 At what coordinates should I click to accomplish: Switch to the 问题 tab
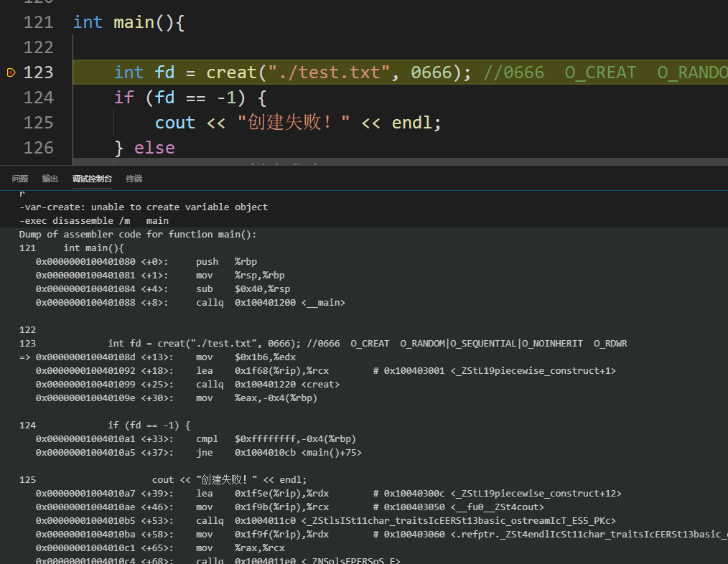click(x=19, y=179)
